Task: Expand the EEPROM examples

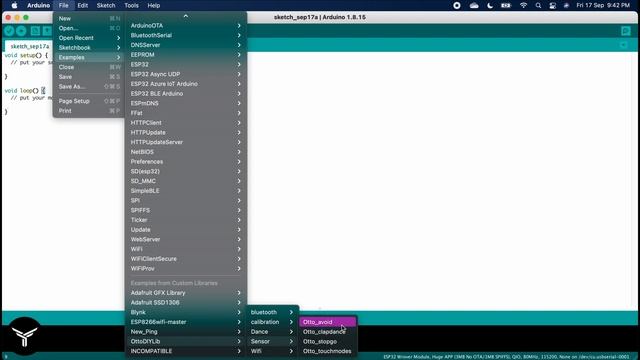Action: pos(186,55)
